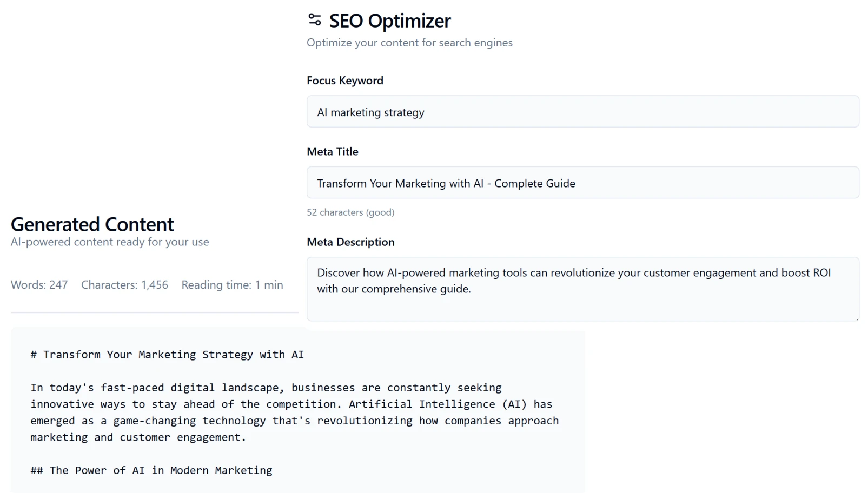Click the SEO Optimizer heading
The height and width of the screenshot is (493, 868).
[x=389, y=21]
